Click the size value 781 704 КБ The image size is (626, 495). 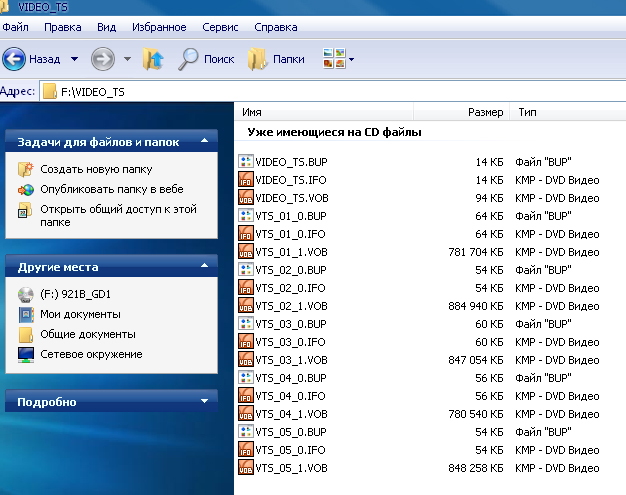click(x=475, y=252)
